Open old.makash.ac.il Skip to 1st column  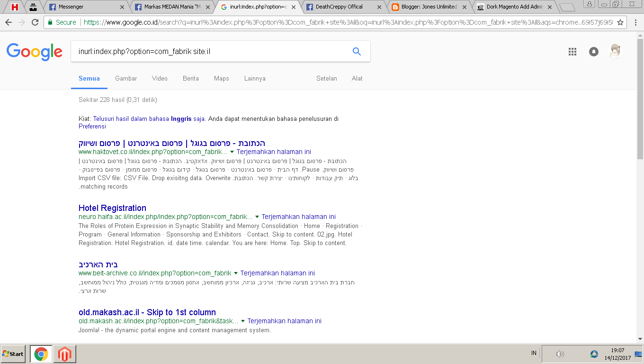tap(147, 312)
